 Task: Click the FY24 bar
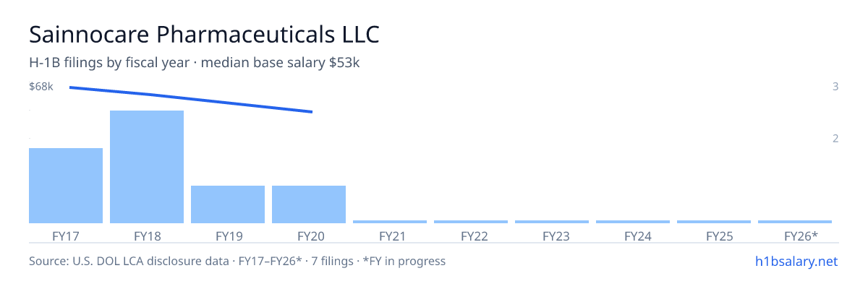pos(633,222)
